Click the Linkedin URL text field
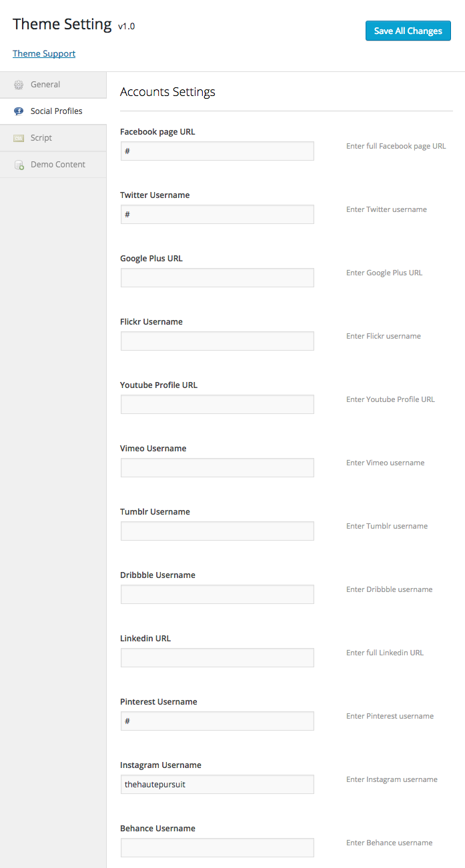This screenshot has height=868, width=465. pos(217,657)
